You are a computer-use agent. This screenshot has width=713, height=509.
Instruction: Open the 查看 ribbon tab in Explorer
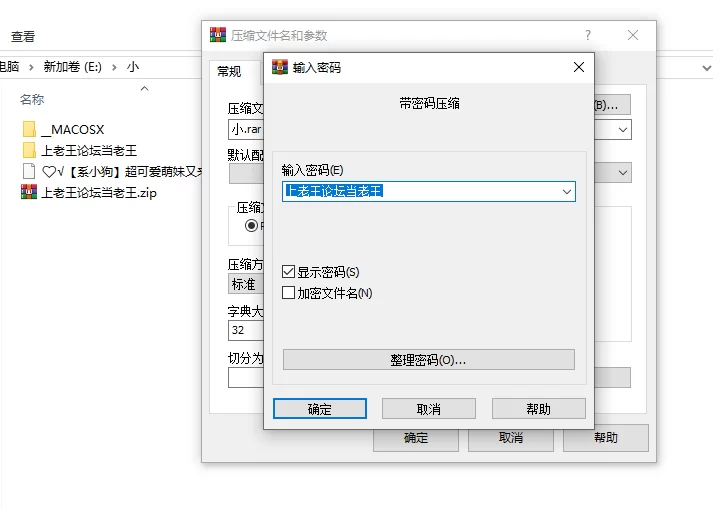(23, 36)
